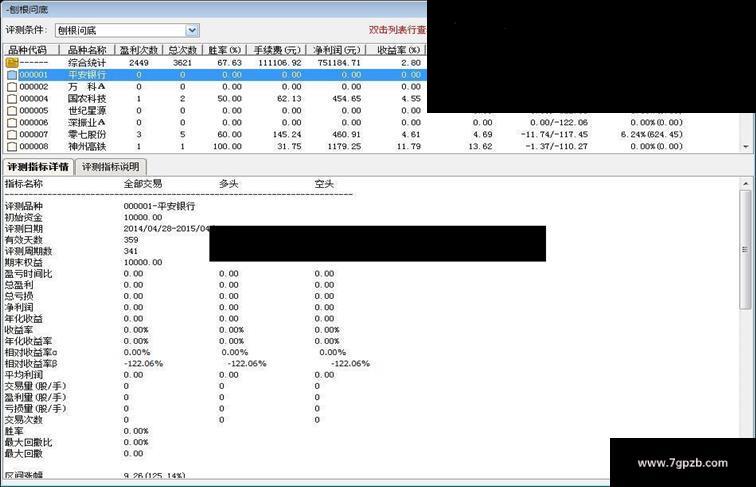Click the 空头 column heading

click(324, 184)
